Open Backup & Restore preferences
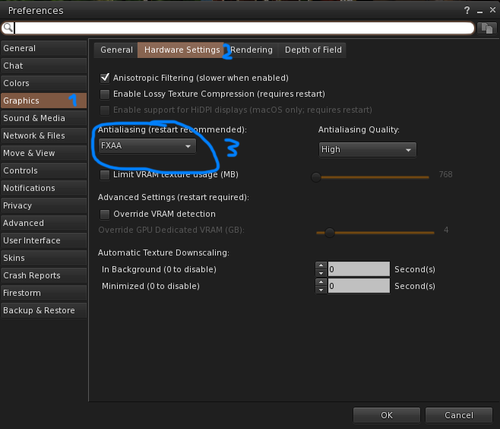 [44, 311]
